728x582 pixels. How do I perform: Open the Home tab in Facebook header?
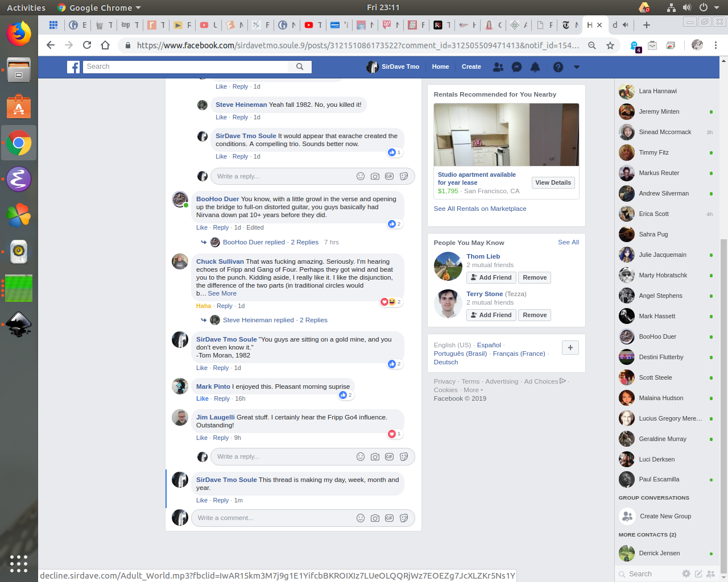(x=440, y=67)
